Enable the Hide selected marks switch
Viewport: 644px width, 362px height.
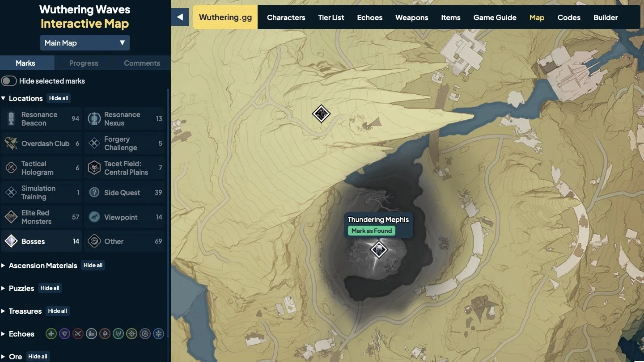[9, 81]
